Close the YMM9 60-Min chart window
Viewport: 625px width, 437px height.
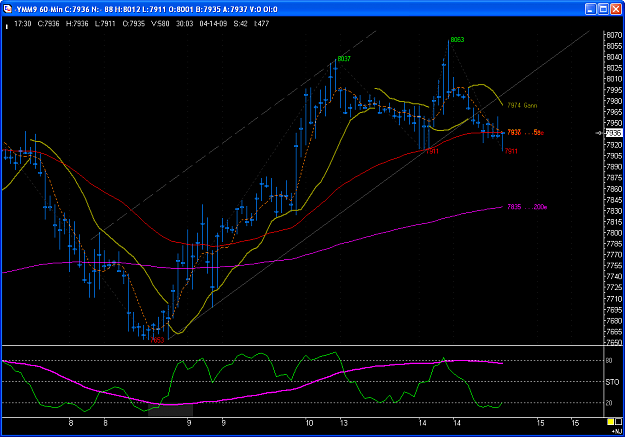(616, 9)
